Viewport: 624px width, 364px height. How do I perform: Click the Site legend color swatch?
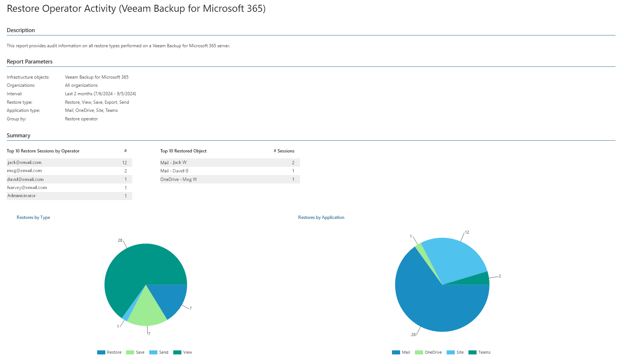[451, 353]
